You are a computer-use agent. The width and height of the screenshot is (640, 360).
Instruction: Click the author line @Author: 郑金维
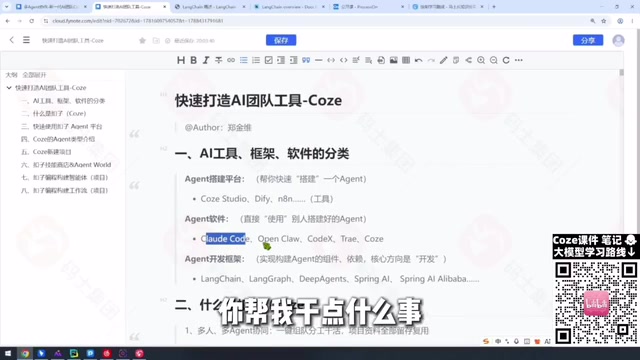pyautogui.click(x=218, y=128)
